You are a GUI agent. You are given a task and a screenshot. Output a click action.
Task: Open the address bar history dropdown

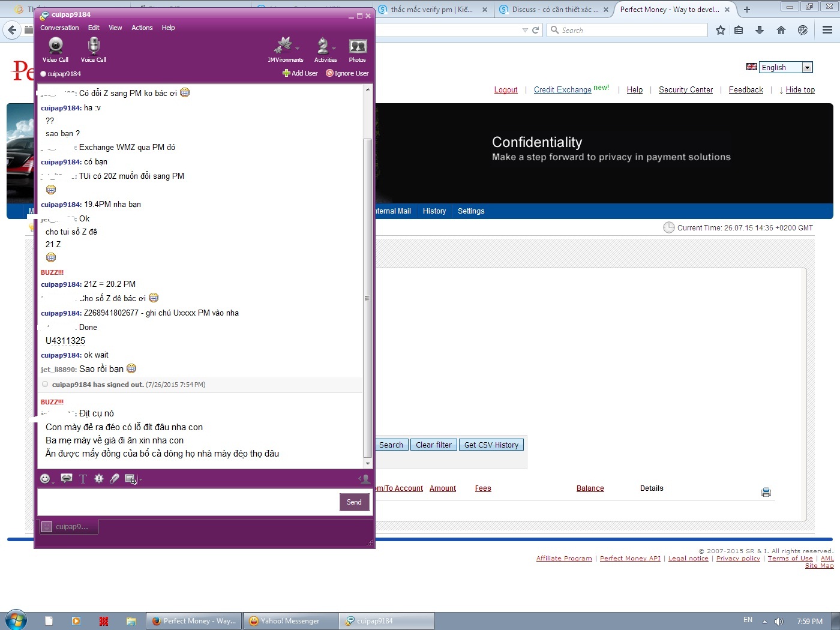coord(525,30)
